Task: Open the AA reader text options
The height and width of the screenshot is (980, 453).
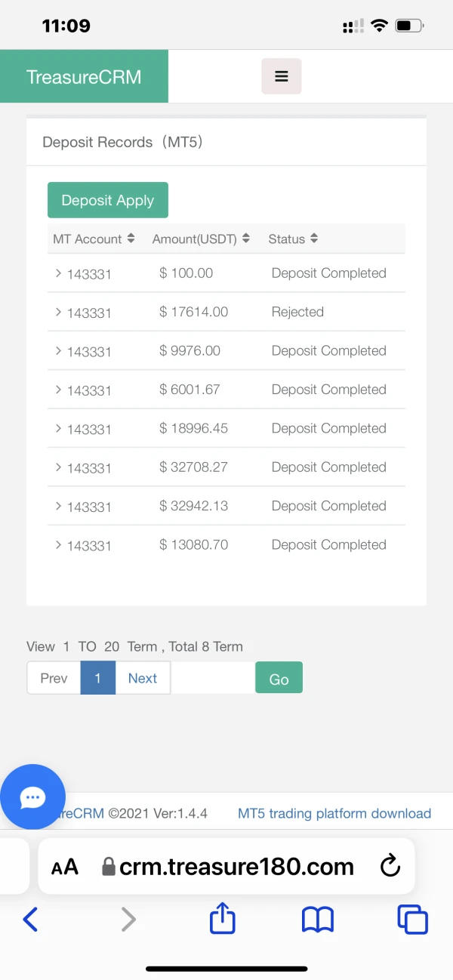Action: (65, 867)
